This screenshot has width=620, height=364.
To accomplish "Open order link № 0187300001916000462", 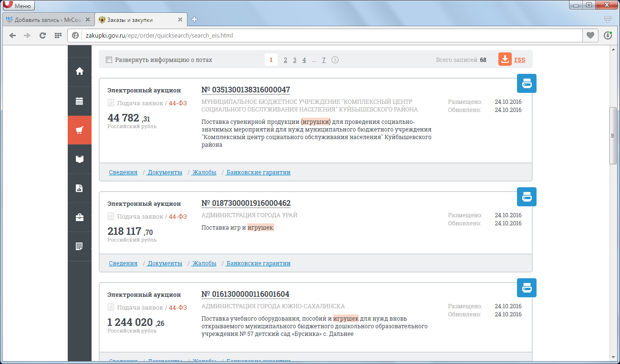I will (246, 203).
